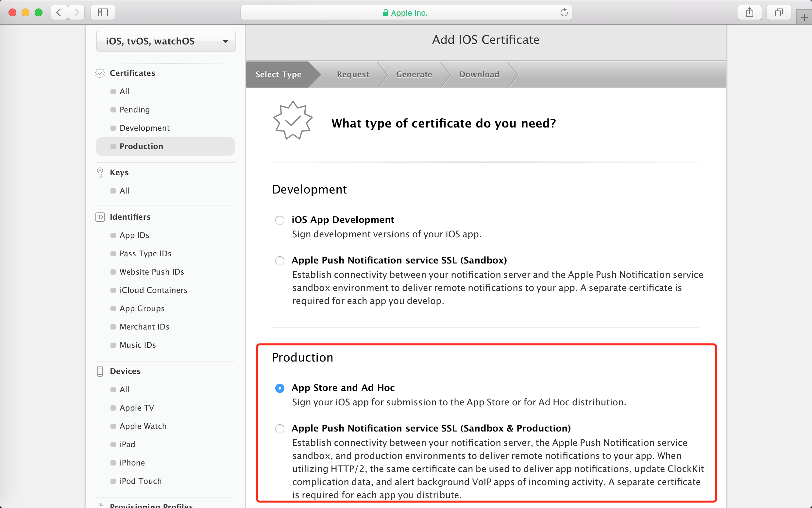Open iPhone devices list

132,463
